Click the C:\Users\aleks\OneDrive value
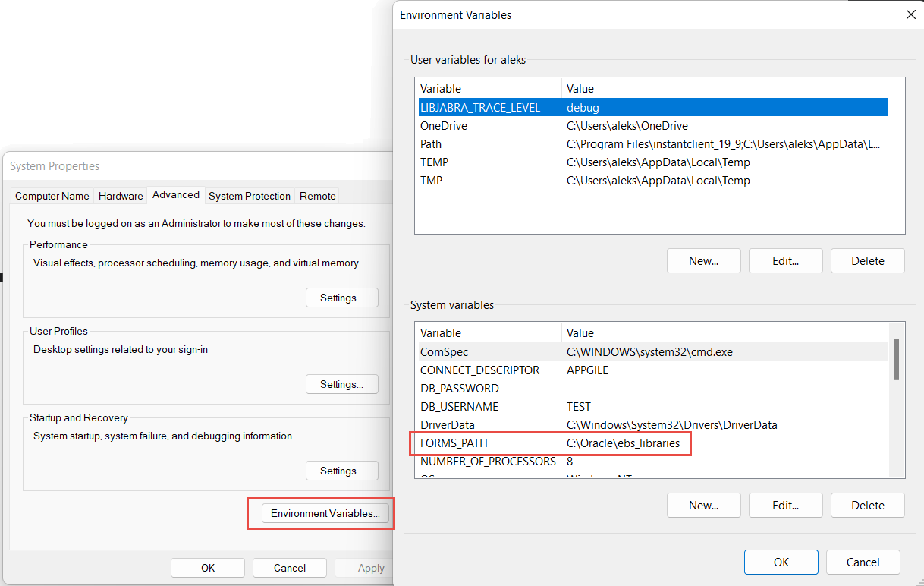 pyautogui.click(x=627, y=126)
